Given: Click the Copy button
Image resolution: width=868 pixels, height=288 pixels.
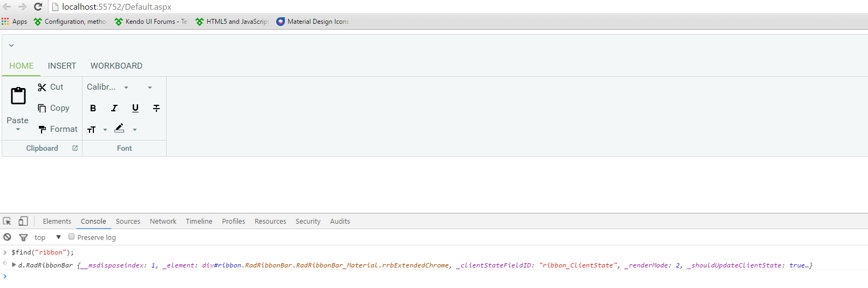Looking at the screenshot, I should [53, 108].
